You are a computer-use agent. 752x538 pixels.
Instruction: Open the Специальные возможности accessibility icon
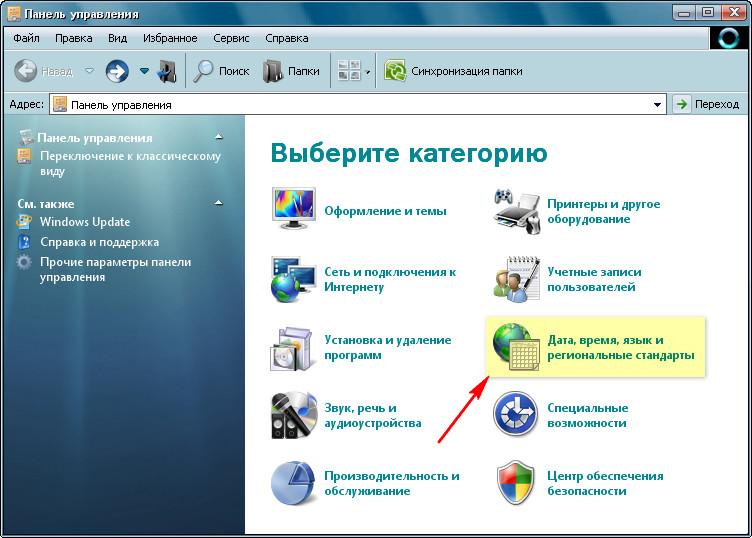pos(516,414)
